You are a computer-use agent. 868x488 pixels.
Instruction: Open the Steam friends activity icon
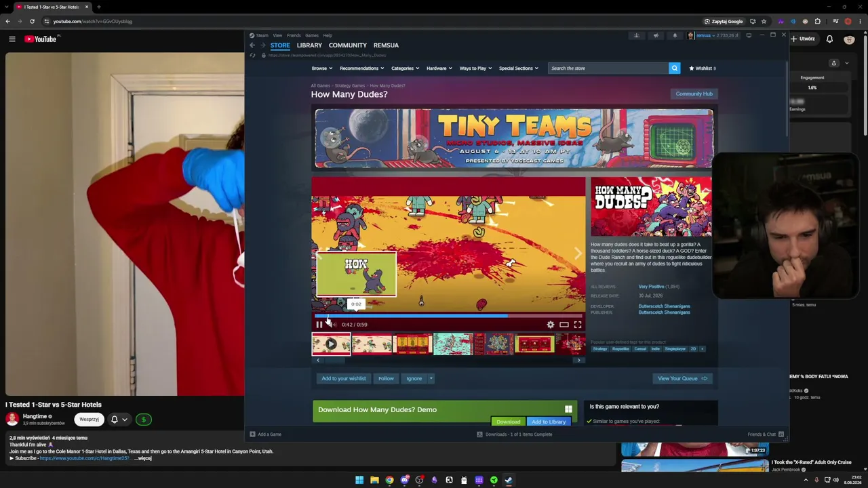(636, 35)
